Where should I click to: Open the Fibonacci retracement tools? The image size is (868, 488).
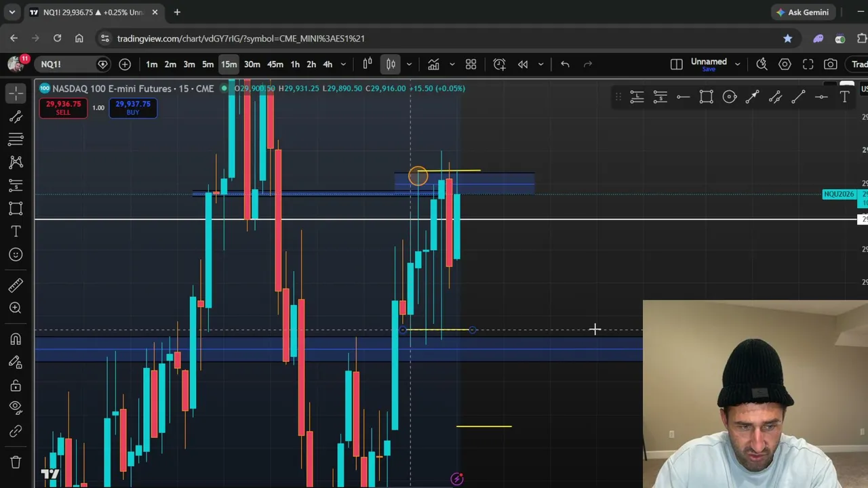click(x=16, y=139)
